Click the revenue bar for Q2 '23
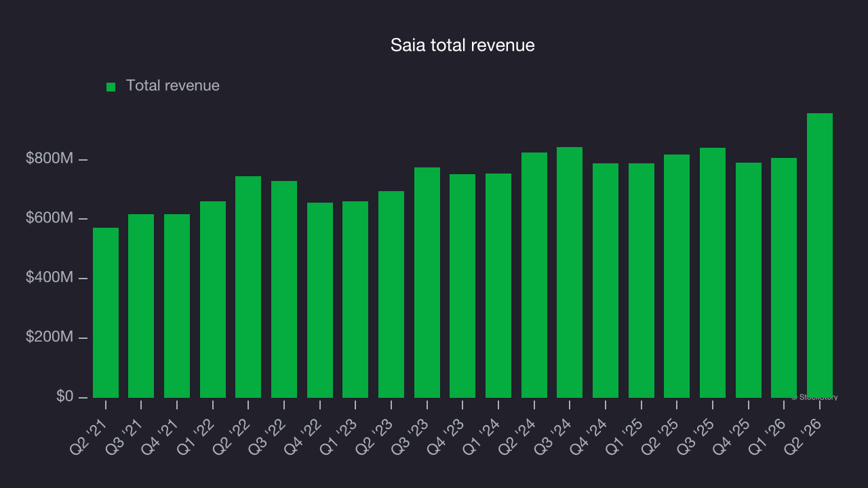This screenshot has height=488, width=868. coord(391,294)
